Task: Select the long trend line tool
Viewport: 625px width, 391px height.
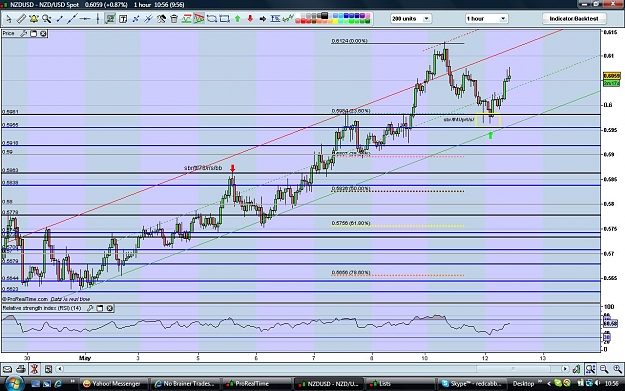Action: pyautogui.click(x=72, y=19)
